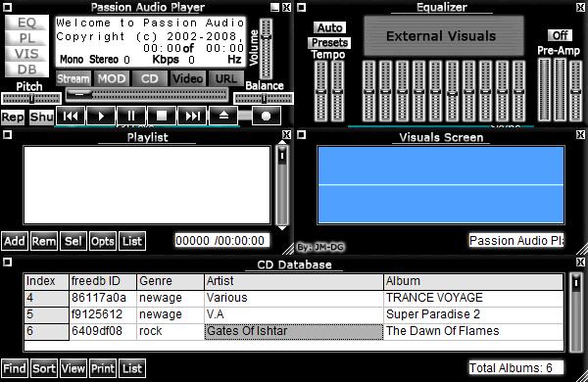
Task: Pause playback with the pause icon
Action: [131, 116]
